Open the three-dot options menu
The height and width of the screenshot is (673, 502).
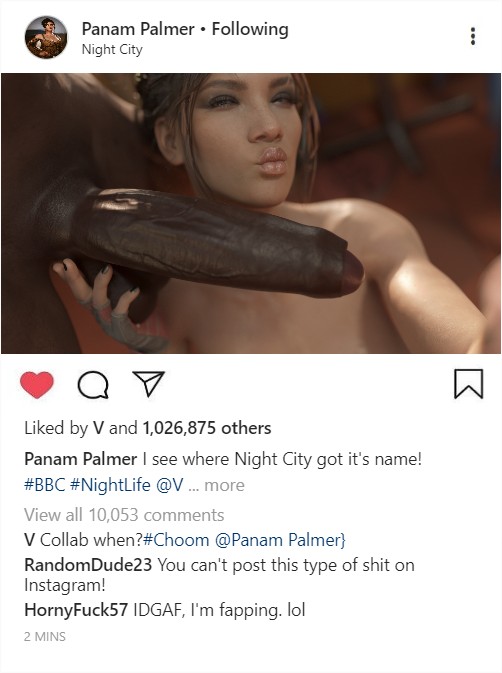pyautogui.click(x=473, y=36)
